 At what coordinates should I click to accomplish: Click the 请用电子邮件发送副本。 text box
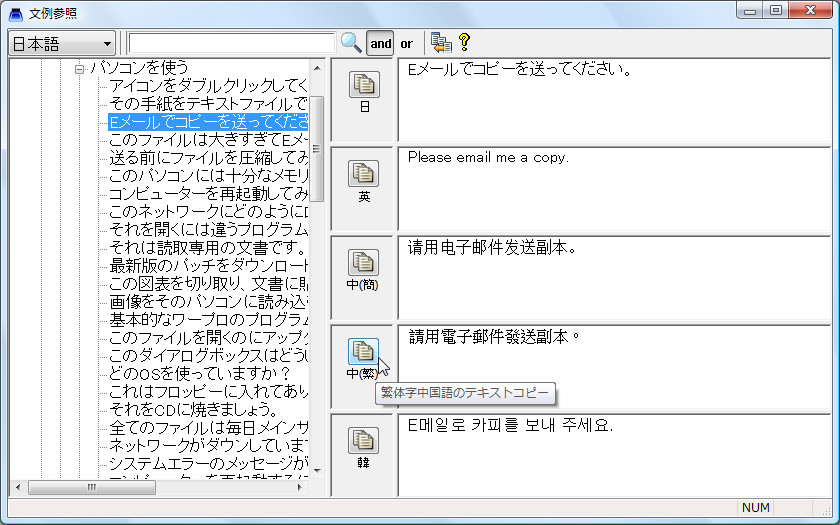click(x=614, y=278)
